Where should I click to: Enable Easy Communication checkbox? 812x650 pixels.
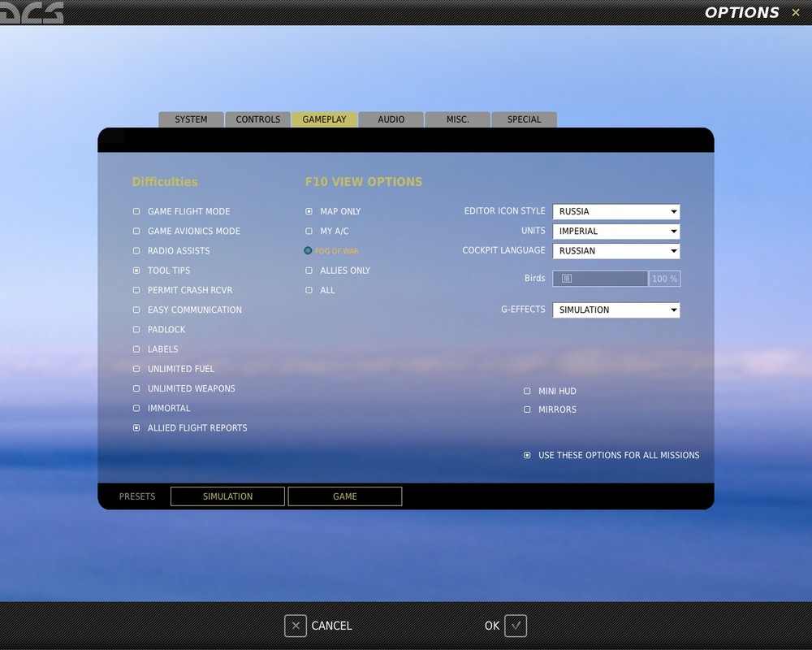[136, 310]
